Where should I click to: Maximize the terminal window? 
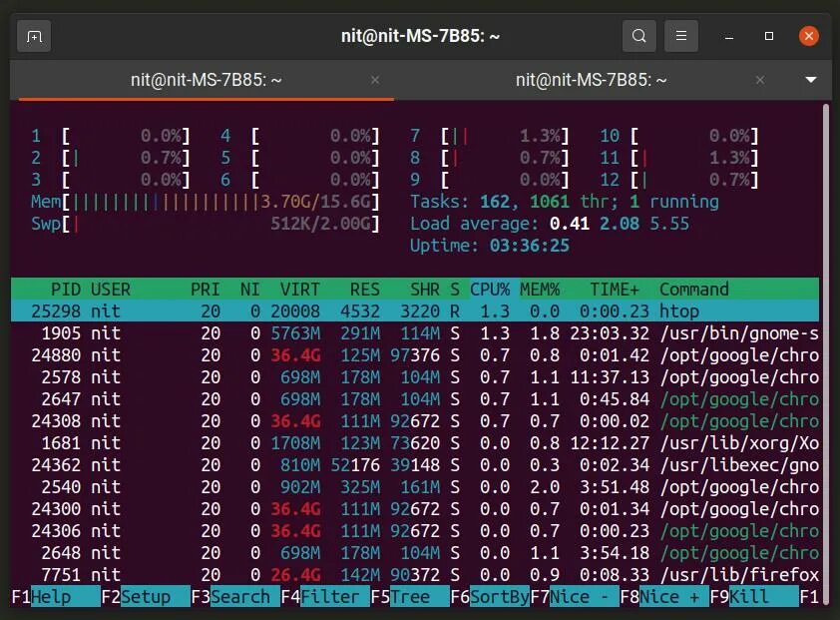point(769,37)
